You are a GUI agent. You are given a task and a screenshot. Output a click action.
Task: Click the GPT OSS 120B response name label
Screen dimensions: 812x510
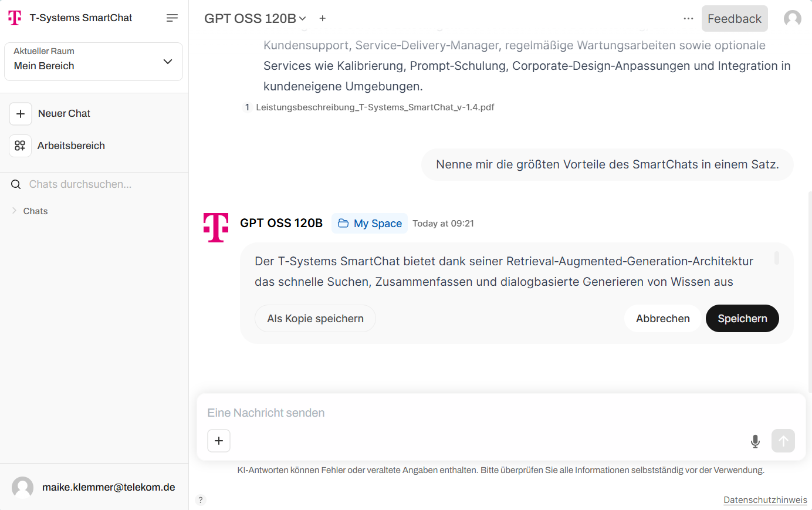coord(281,223)
